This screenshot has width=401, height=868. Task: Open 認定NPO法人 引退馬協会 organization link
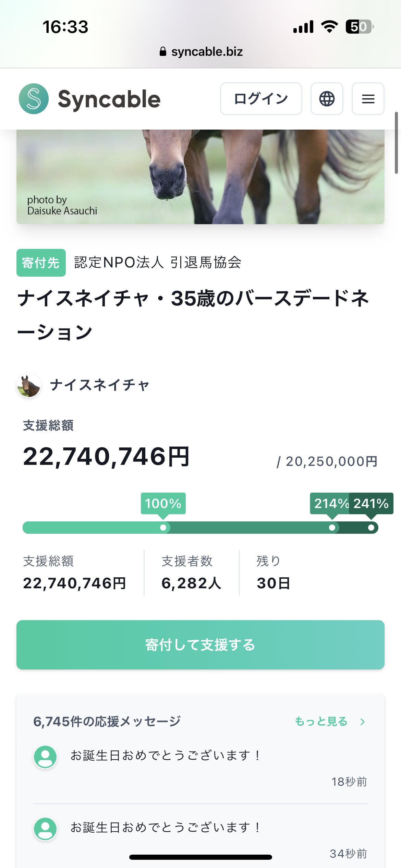(158, 263)
